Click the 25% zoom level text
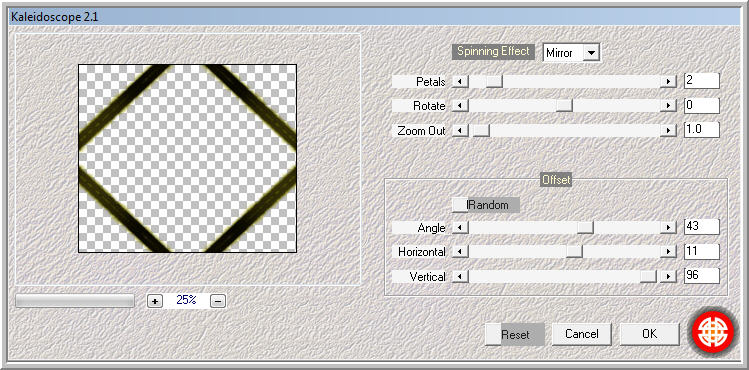749x370 pixels. pos(186,300)
